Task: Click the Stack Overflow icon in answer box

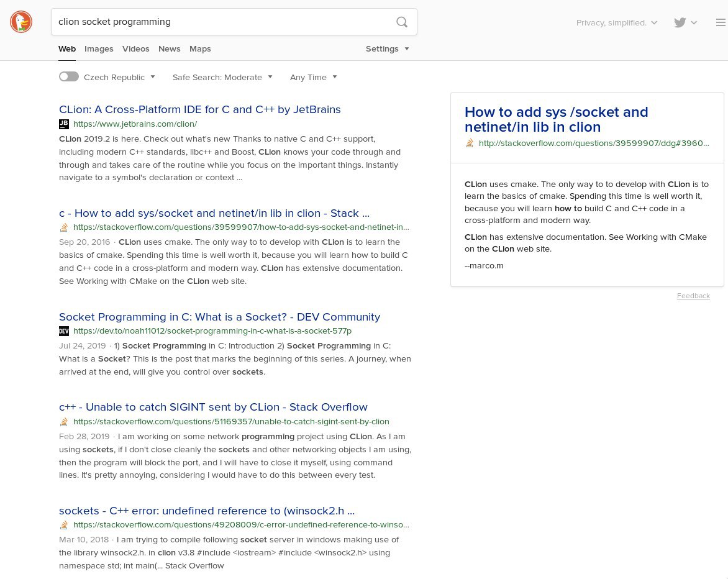Action: [x=470, y=143]
